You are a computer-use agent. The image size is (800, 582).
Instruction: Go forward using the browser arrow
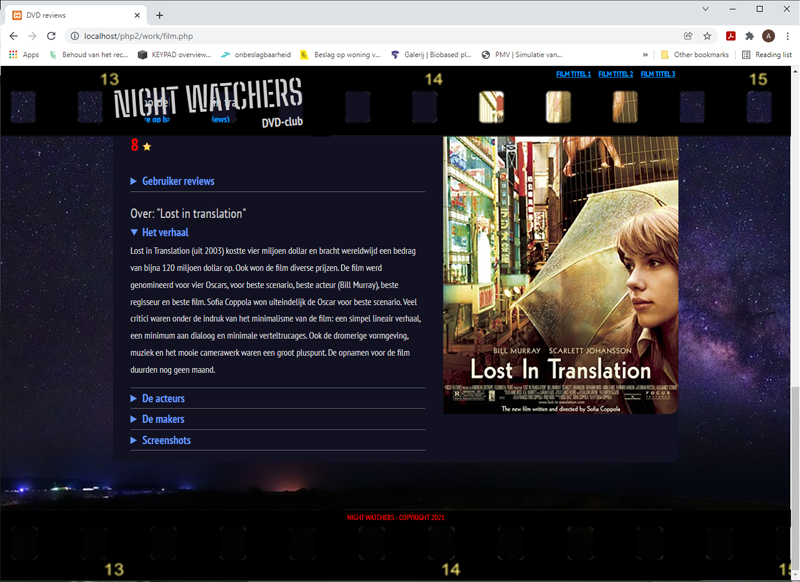[32, 36]
